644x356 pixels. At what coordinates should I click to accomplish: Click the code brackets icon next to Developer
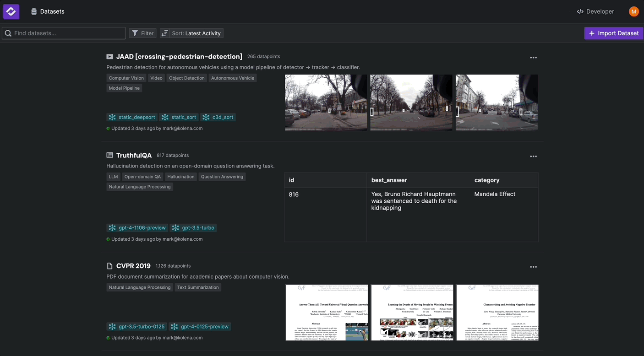[x=579, y=11]
